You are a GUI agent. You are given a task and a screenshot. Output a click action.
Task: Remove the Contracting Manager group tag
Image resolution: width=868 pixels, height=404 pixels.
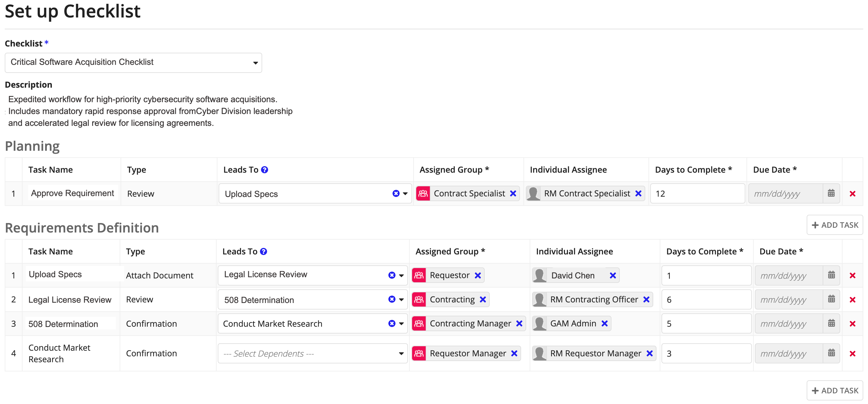pos(519,323)
